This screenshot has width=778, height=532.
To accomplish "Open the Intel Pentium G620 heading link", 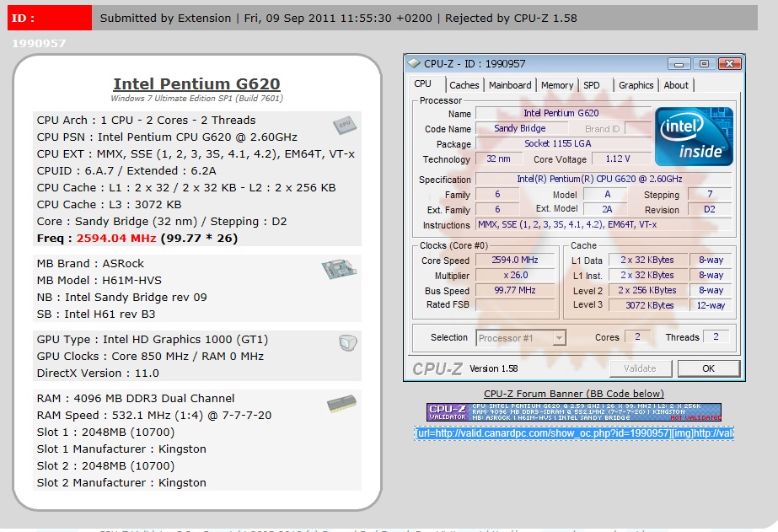I will point(197,83).
